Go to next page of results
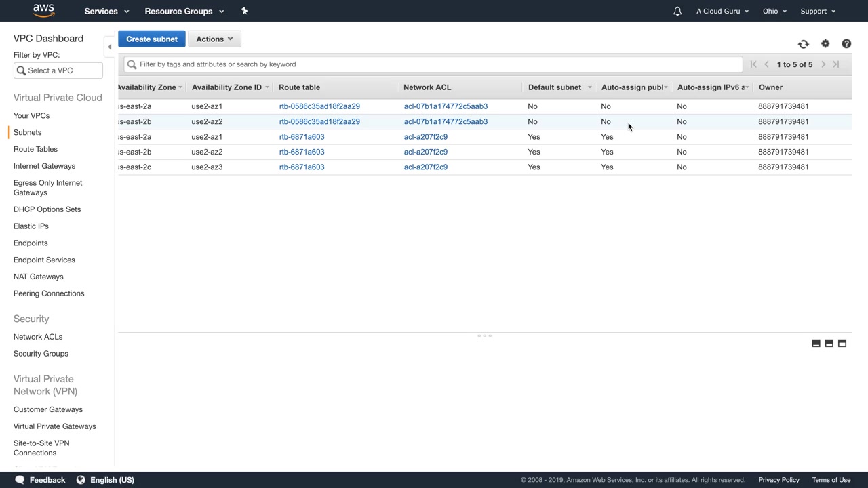The height and width of the screenshot is (488, 868). [823, 64]
